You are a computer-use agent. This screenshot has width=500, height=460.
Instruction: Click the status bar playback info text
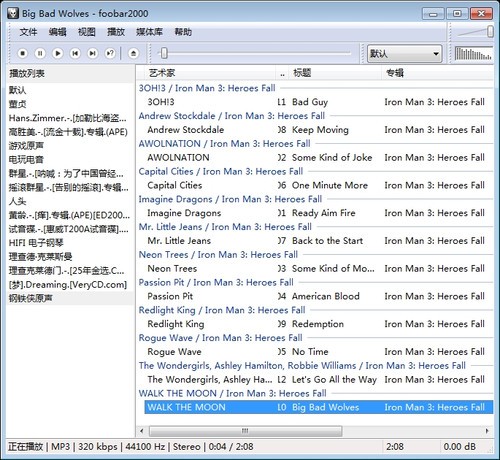[x=131, y=447]
